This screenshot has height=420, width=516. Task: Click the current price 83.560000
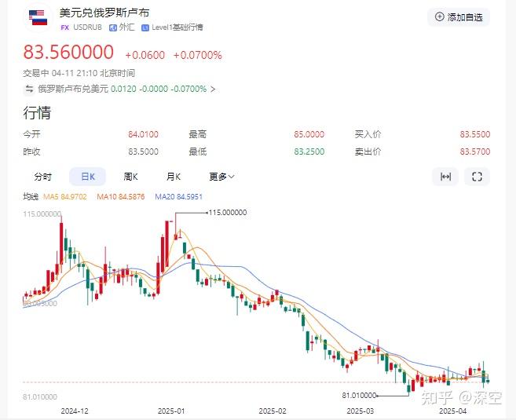(68, 53)
